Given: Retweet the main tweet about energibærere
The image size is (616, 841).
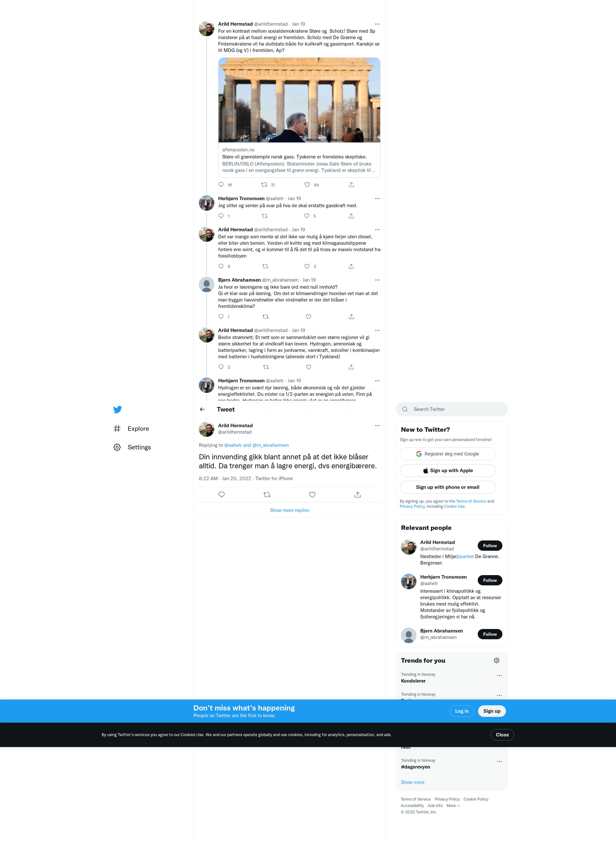Looking at the screenshot, I should 267,495.
